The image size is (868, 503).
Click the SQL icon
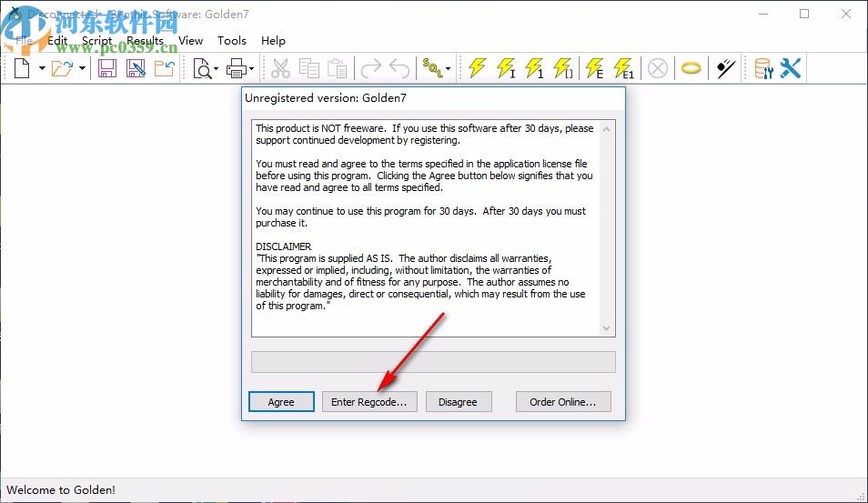click(432, 68)
